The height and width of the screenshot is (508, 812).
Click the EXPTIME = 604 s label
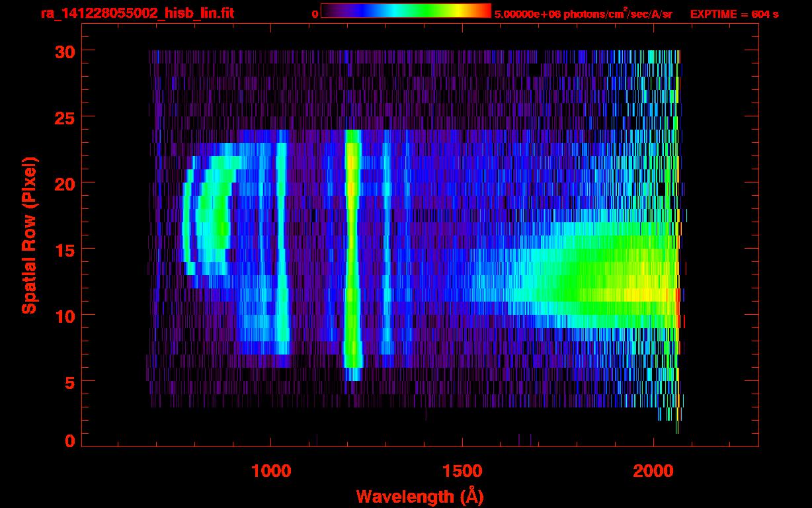point(734,15)
